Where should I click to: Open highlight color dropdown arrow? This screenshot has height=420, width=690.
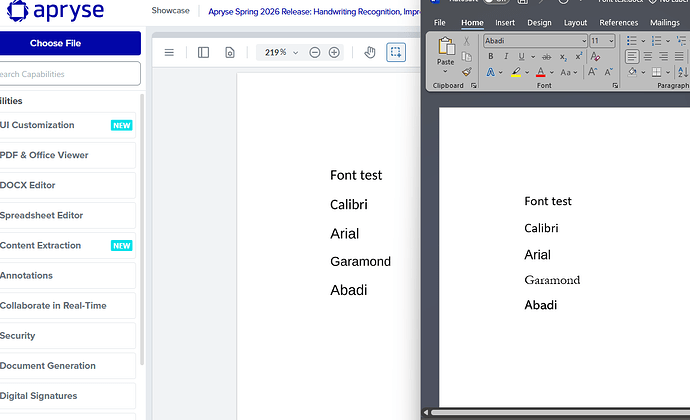click(x=527, y=73)
